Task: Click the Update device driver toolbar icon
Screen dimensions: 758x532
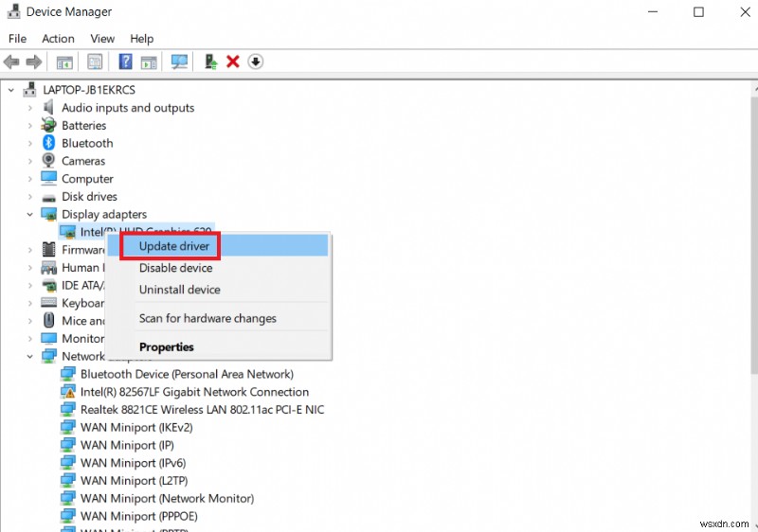Action: coord(210,62)
